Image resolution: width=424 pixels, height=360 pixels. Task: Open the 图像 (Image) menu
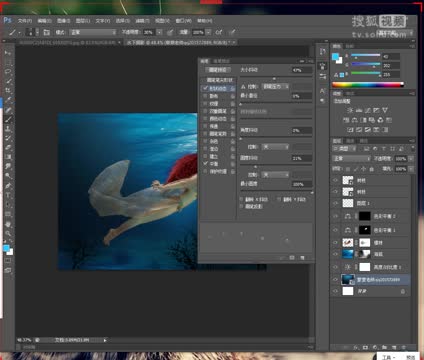pyautogui.click(x=63, y=21)
